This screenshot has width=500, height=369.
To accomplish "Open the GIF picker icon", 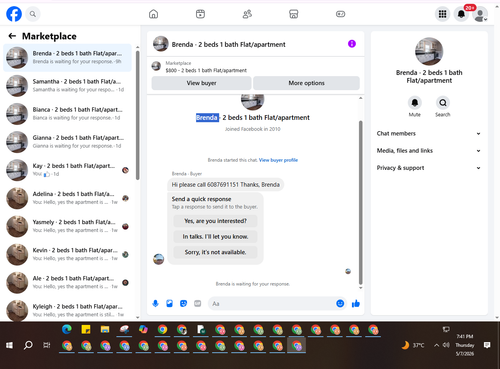I will [x=198, y=303].
